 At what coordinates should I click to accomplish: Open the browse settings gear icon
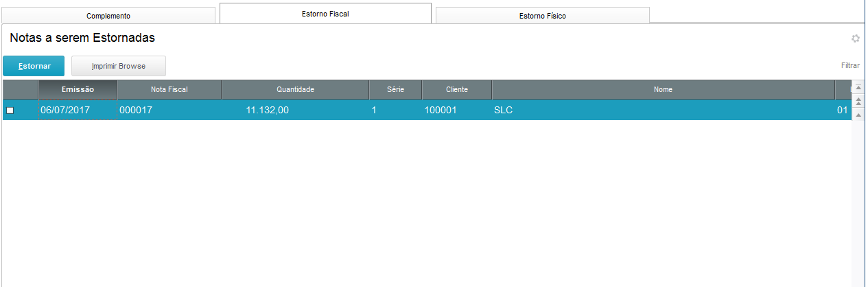point(855,39)
